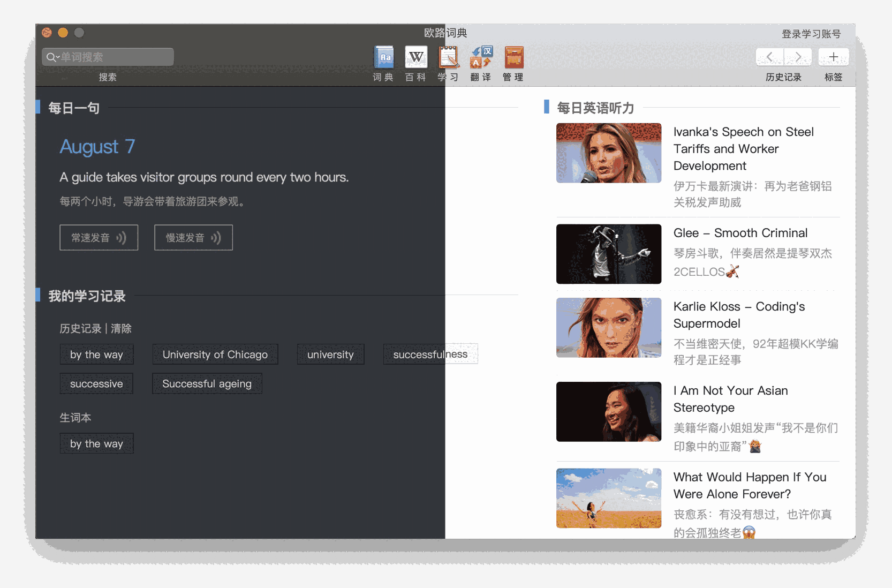Open 'by the way' in 生词本 wordbook

point(96,444)
